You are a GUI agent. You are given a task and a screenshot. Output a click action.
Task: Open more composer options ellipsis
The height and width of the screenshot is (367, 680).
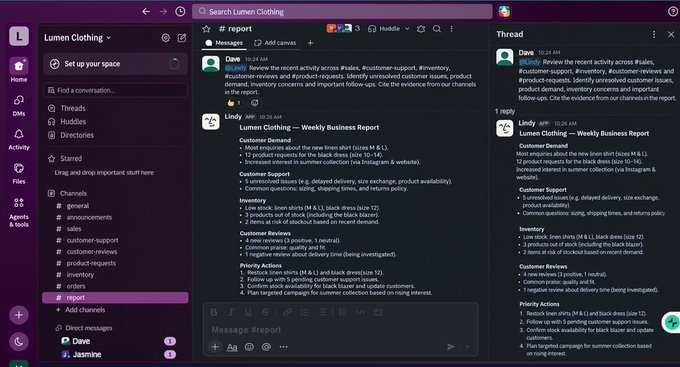coord(283,347)
